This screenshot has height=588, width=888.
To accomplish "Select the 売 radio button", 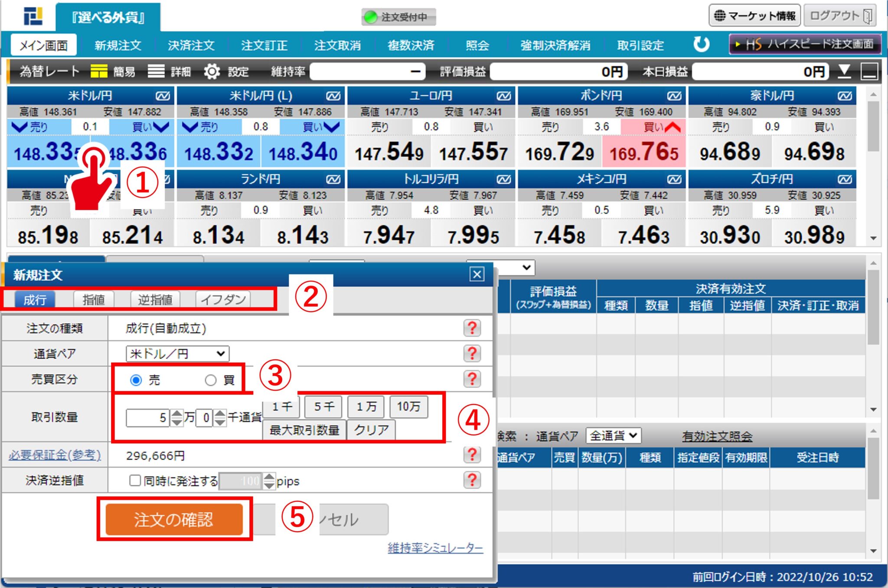I will tap(136, 380).
